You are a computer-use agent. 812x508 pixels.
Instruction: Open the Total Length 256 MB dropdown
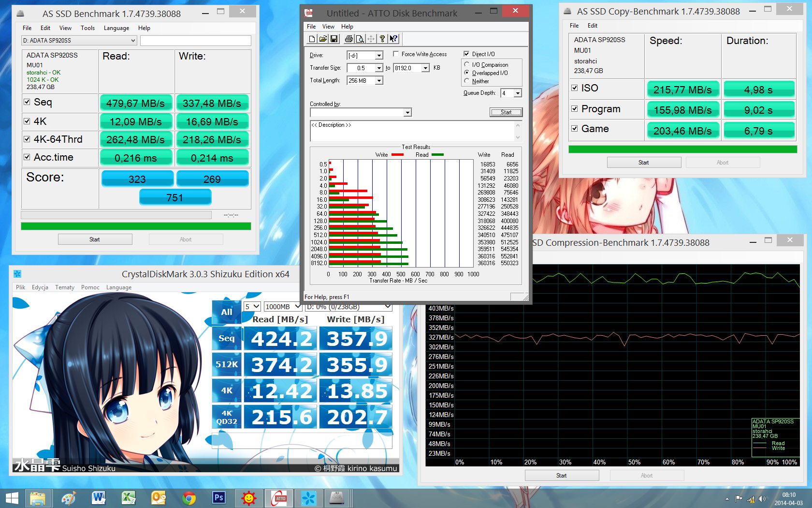[365, 81]
